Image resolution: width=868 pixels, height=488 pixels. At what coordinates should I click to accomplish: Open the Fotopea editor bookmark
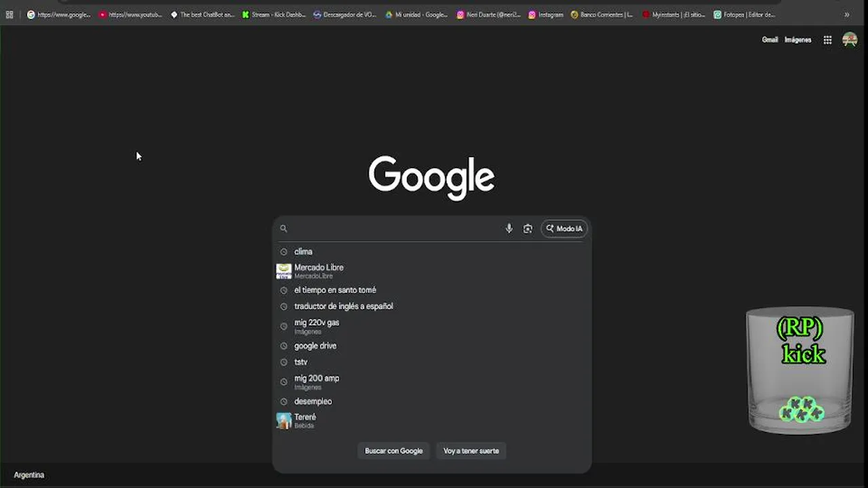tap(745, 14)
